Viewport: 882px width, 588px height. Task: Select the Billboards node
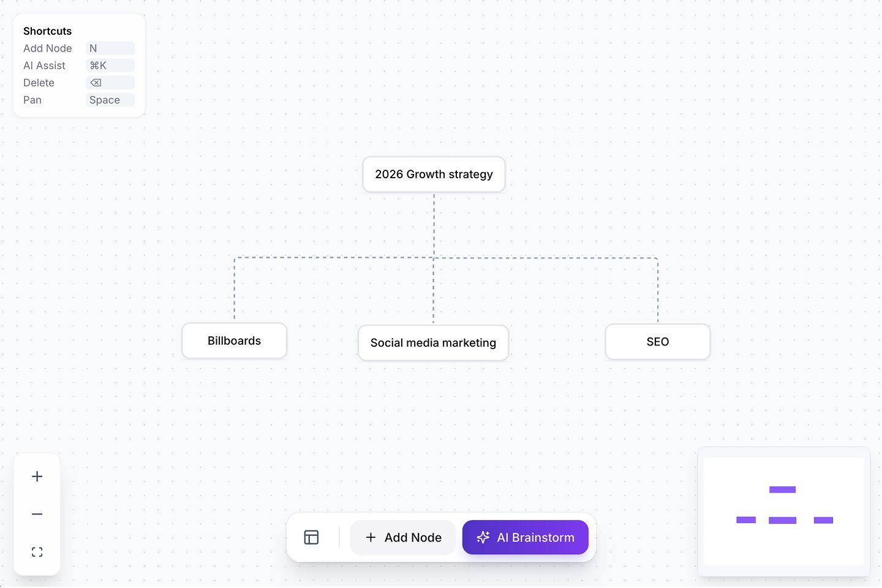coord(234,341)
